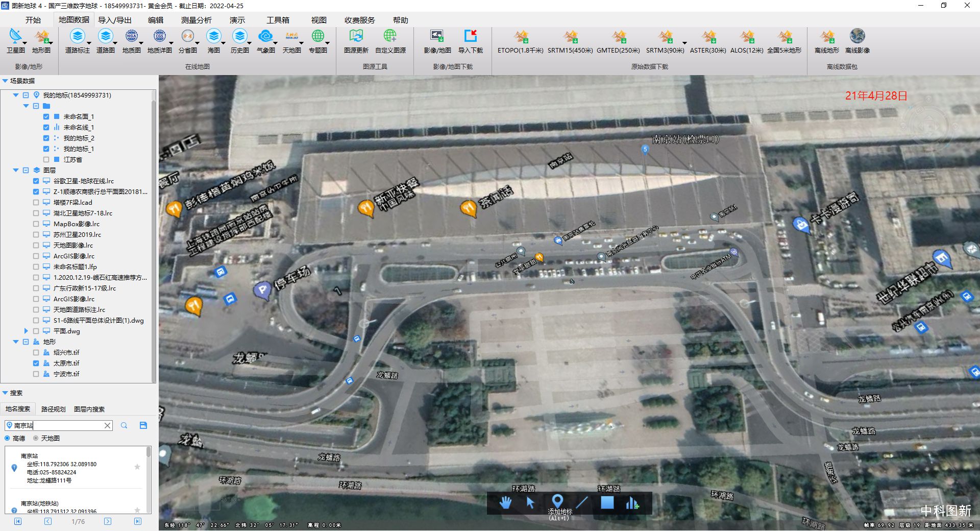The height and width of the screenshot is (531, 980).
Task: Open the SRTM3(90米) dropdown arrow
Action: coord(684,44)
